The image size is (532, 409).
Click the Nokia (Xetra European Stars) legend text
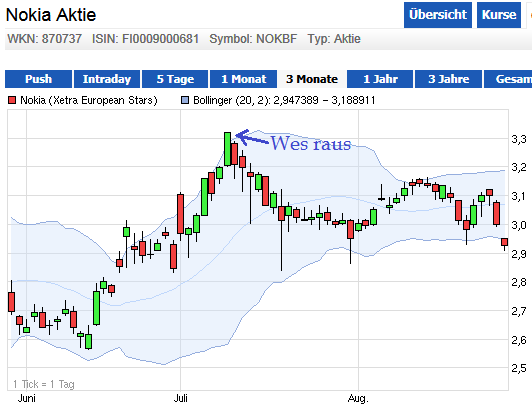[x=89, y=100]
